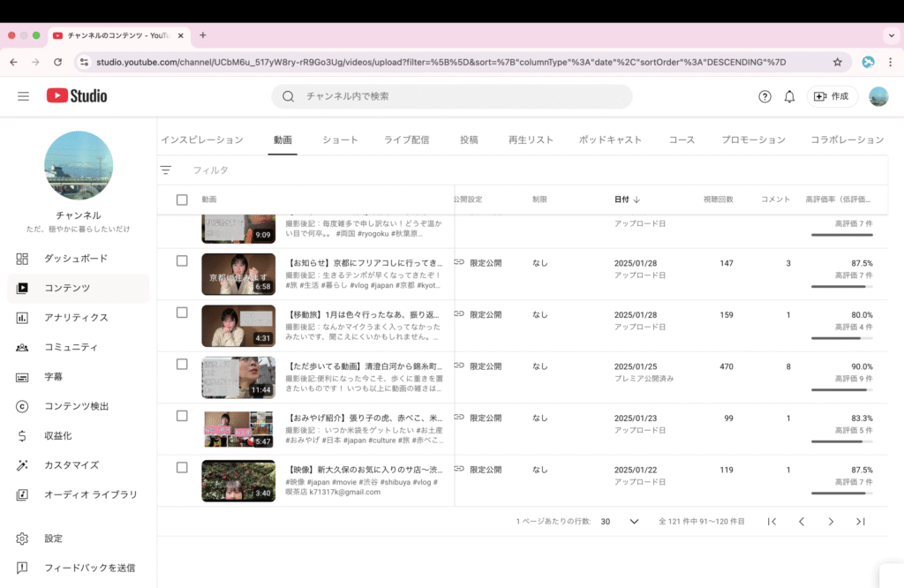Click the filter icon beside フィルタ
904x588 pixels.
click(166, 170)
